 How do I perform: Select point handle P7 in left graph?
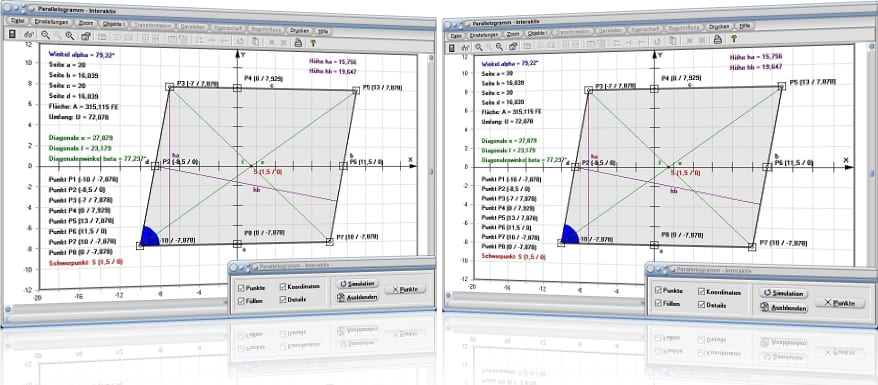(330, 241)
